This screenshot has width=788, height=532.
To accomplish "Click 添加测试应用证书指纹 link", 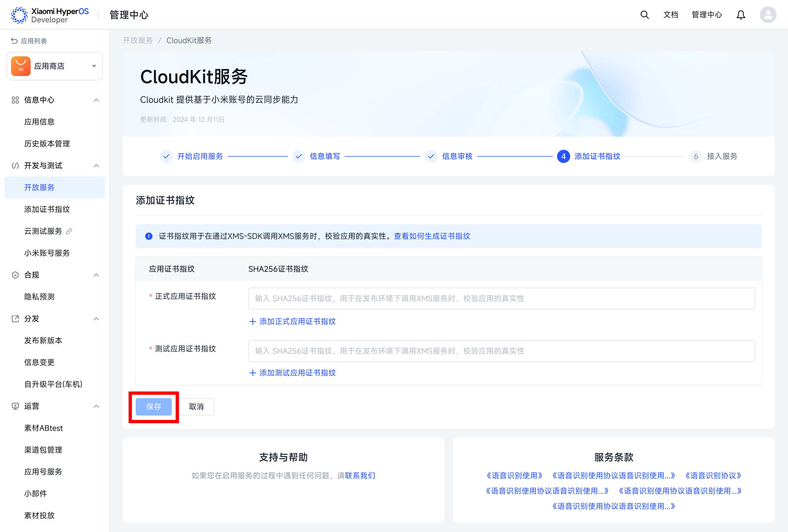I will click(x=297, y=373).
